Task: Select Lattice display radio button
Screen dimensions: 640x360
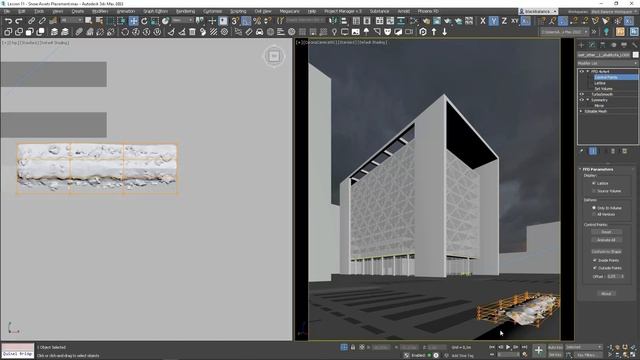Action: click(x=594, y=183)
